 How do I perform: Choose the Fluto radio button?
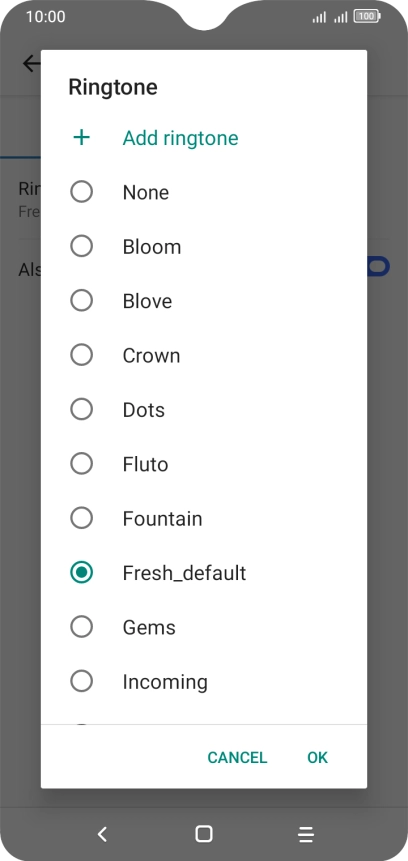pos(82,464)
